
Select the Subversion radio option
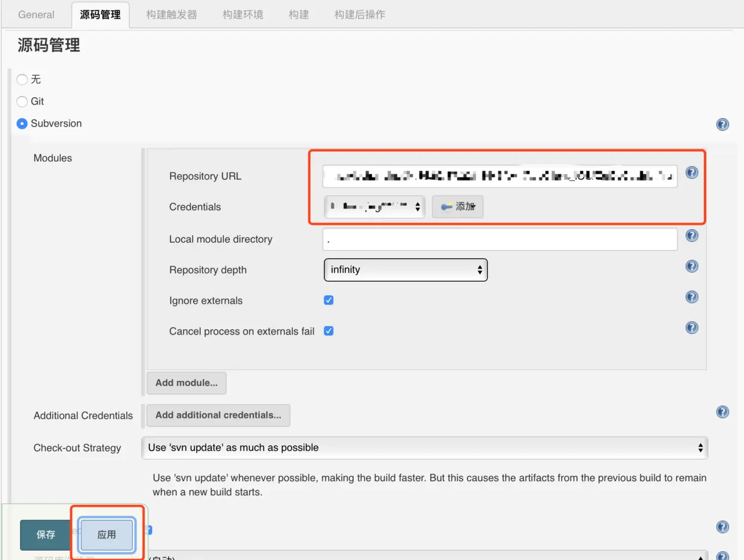[22, 124]
